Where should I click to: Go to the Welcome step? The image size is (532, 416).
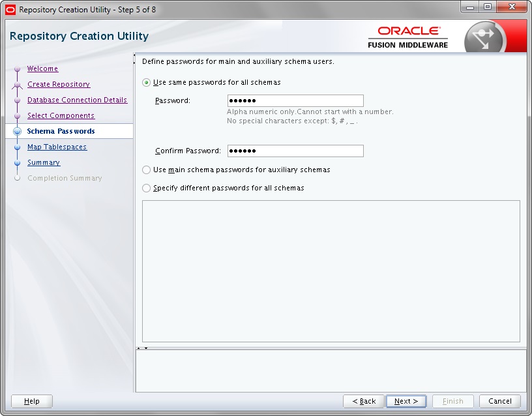(43, 68)
